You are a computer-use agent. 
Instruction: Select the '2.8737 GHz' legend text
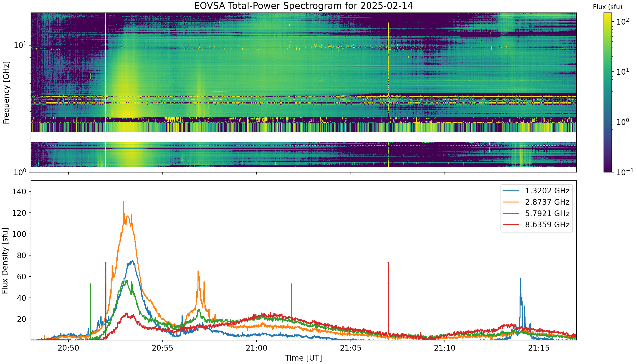point(547,202)
